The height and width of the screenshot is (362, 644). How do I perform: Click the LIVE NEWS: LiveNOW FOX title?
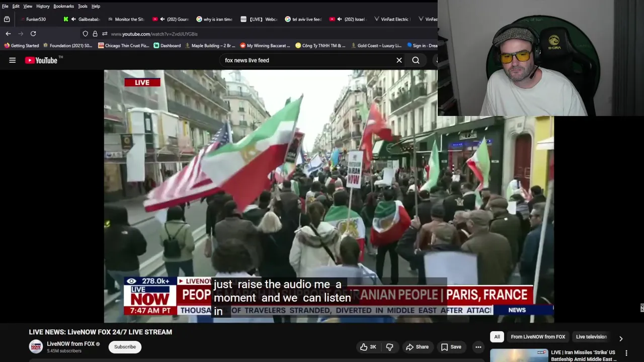coord(100,332)
